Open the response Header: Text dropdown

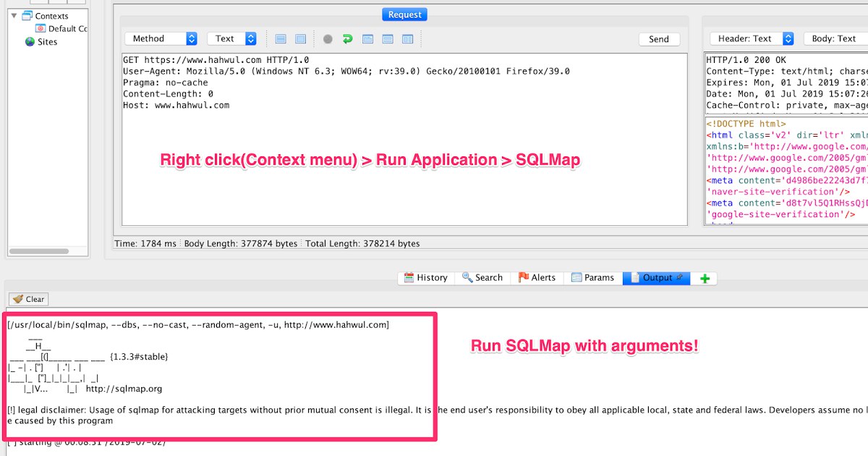(x=752, y=39)
